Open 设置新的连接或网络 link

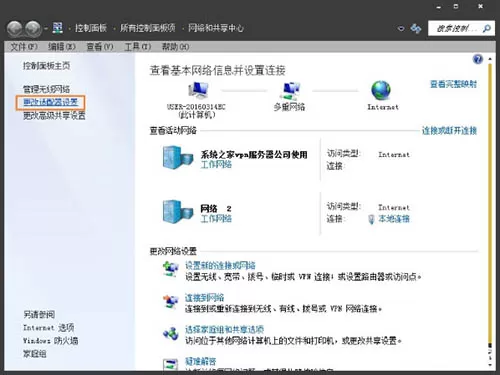pos(220,265)
